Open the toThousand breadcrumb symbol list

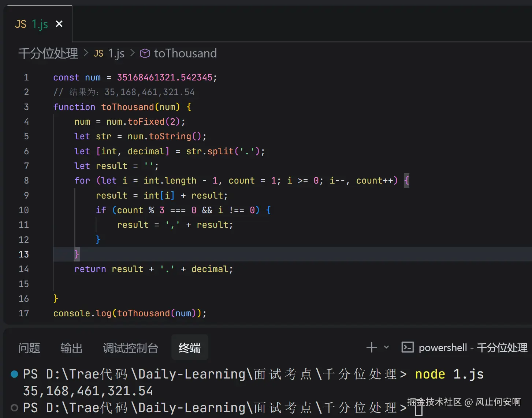pyautogui.click(x=185, y=53)
